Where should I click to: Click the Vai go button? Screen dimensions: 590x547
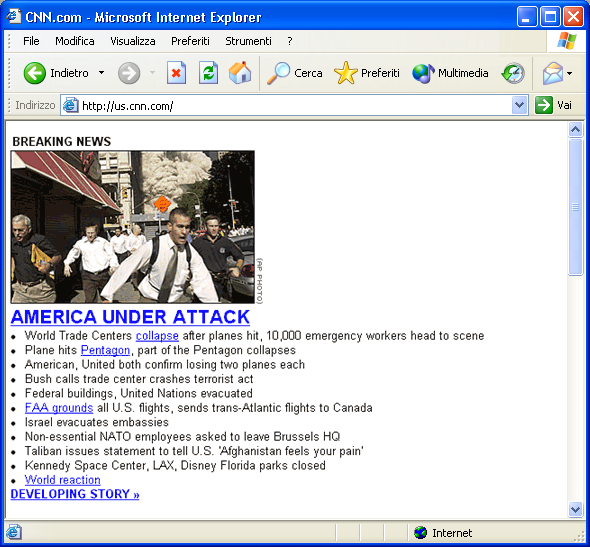pyautogui.click(x=554, y=105)
